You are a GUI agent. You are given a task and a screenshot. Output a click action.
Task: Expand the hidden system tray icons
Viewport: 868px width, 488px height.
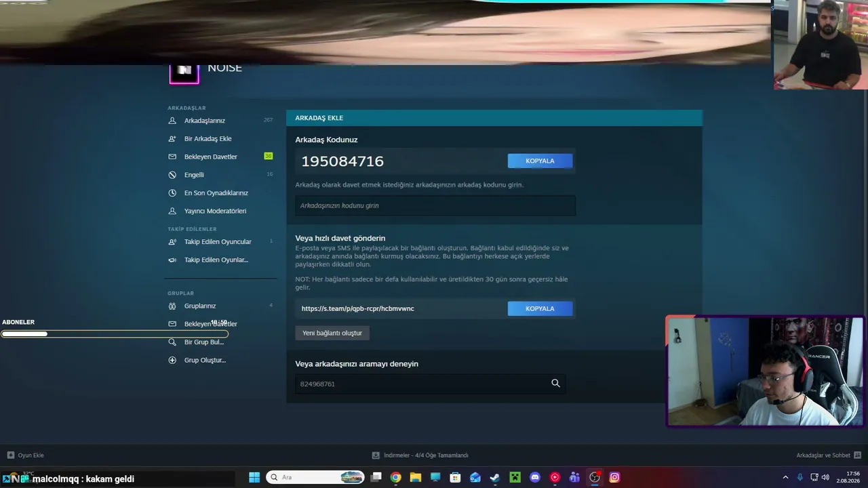pyautogui.click(x=785, y=477)
